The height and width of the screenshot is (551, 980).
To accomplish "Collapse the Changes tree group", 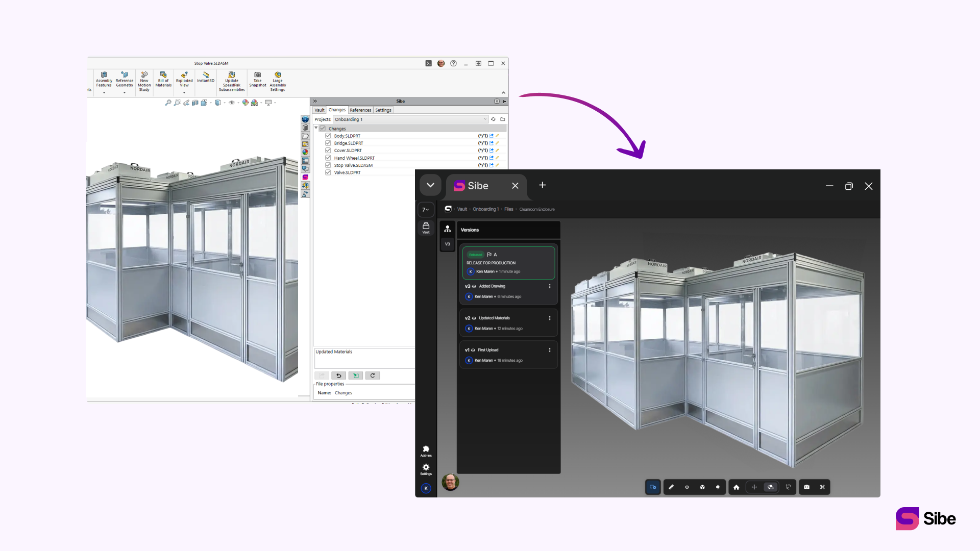I will click(x=316, y=128).
